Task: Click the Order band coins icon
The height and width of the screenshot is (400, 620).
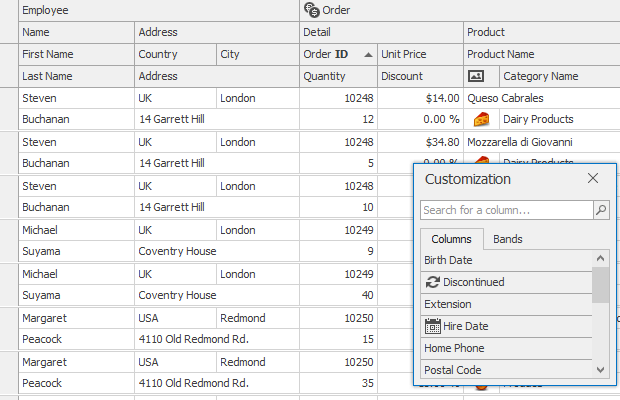Action: click(x=312, y=10)
